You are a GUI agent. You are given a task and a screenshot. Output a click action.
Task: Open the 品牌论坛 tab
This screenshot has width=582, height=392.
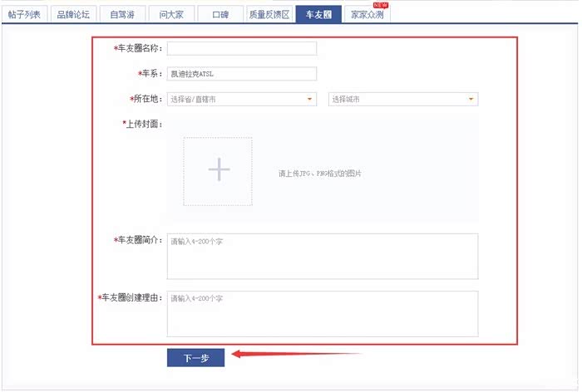click(x=73, y=15)
